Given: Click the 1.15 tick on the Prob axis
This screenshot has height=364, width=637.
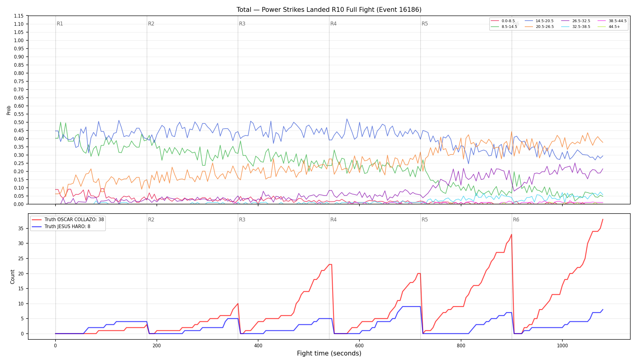Looking at the screenshot, I should point(19,16).
